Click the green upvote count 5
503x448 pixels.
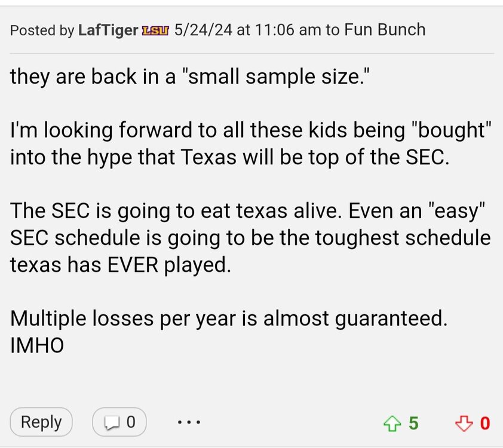[x=413, y=424]
